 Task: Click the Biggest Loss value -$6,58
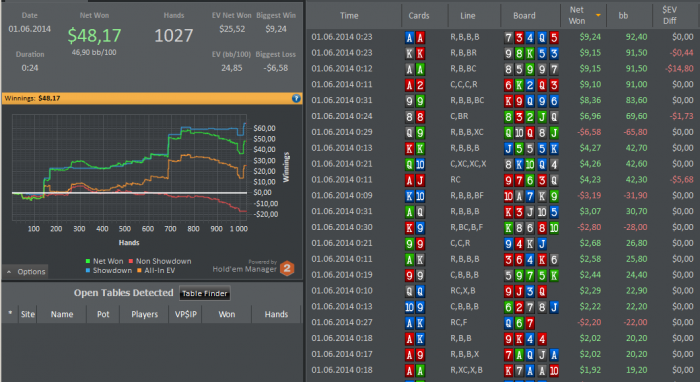pos(275,68)
